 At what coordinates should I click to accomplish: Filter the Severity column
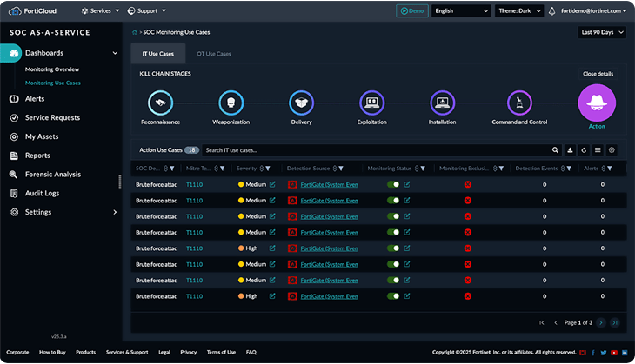268,169
